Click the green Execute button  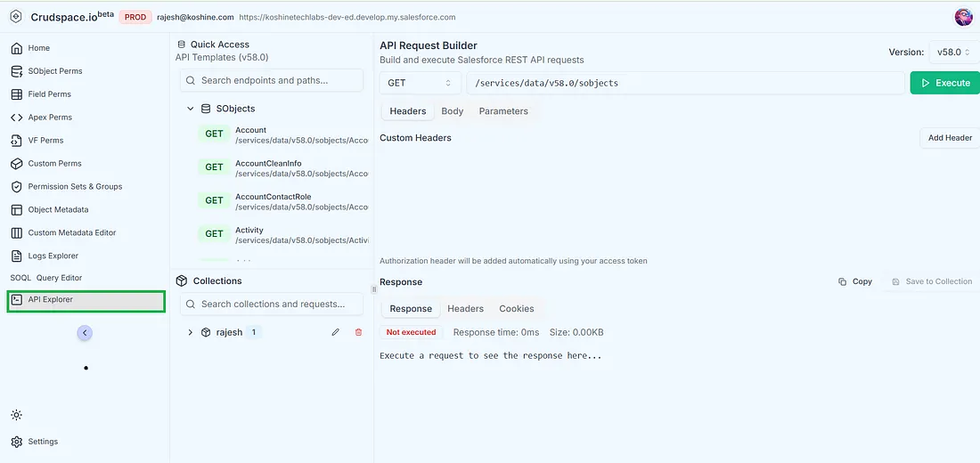pyautogui.click(x=944, y=83)
